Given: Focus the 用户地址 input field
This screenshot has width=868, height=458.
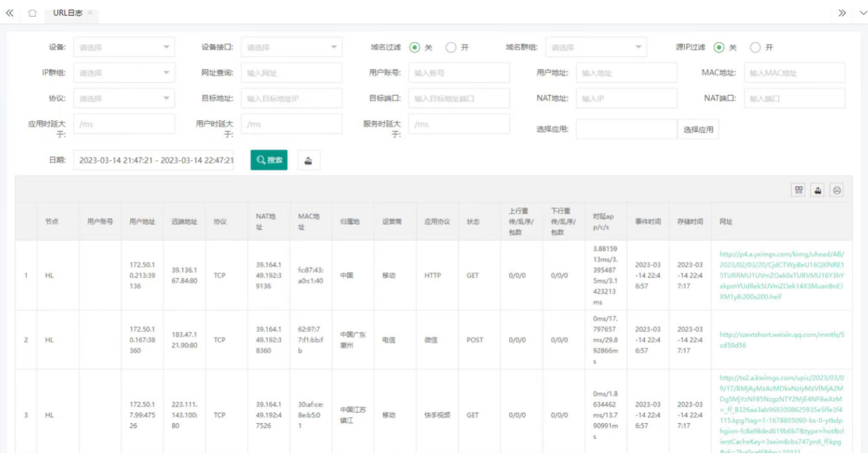Looking at the screenshot, I should tap(626, 73).
